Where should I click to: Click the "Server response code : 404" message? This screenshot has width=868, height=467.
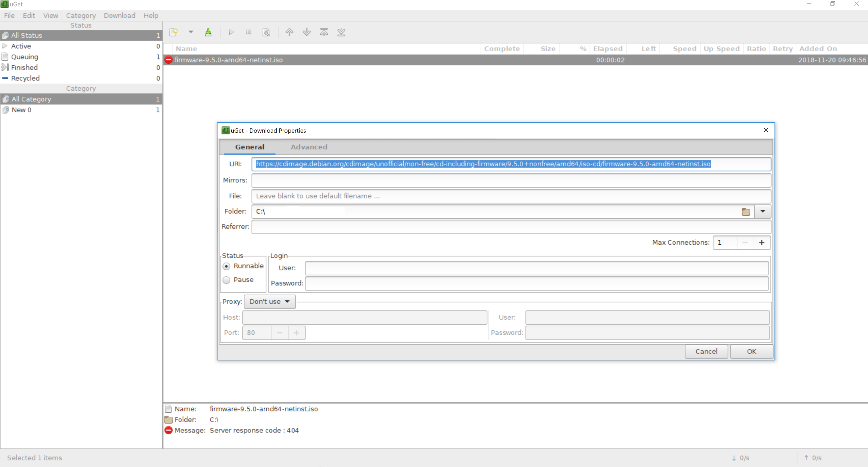click(x=254, y=431)
